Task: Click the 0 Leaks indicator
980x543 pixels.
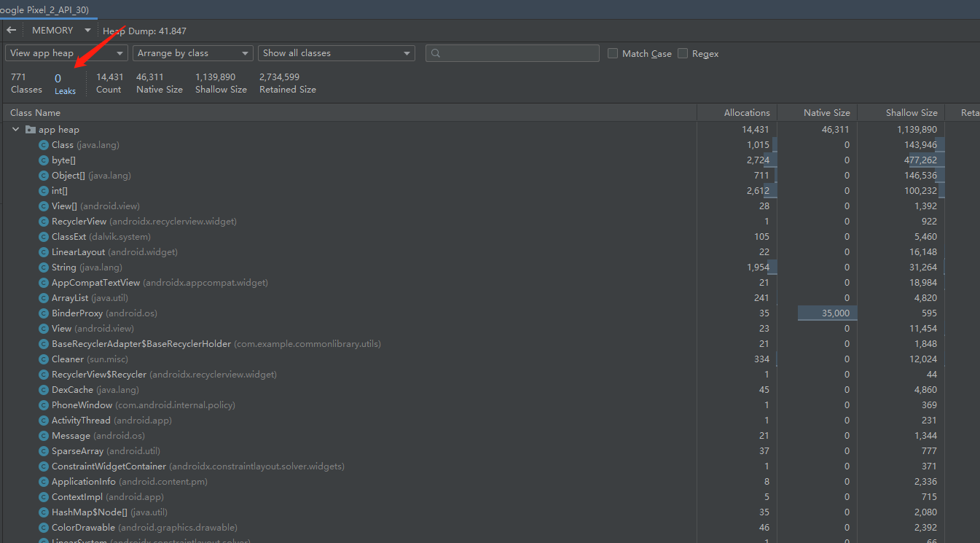Action: tap(65, 82)
